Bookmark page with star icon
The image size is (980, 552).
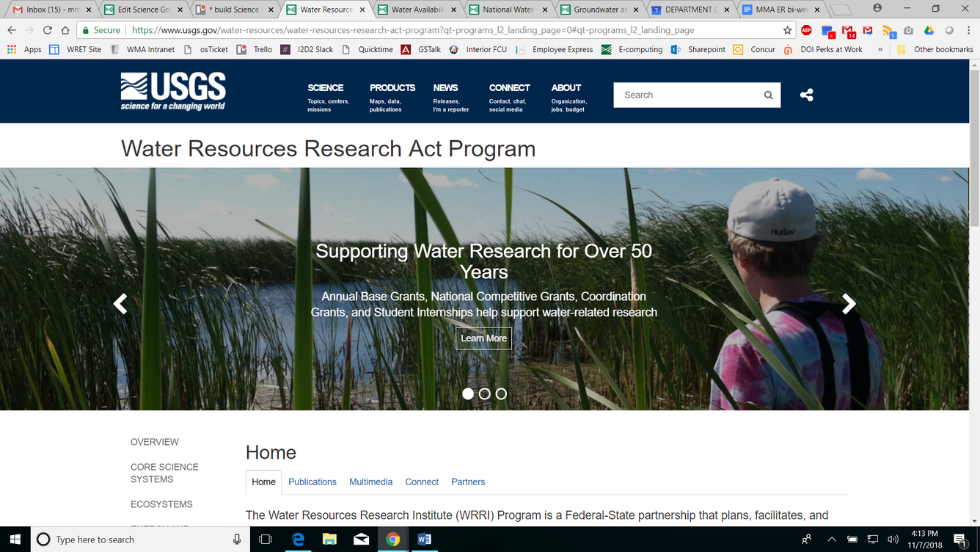pos(787,30)
